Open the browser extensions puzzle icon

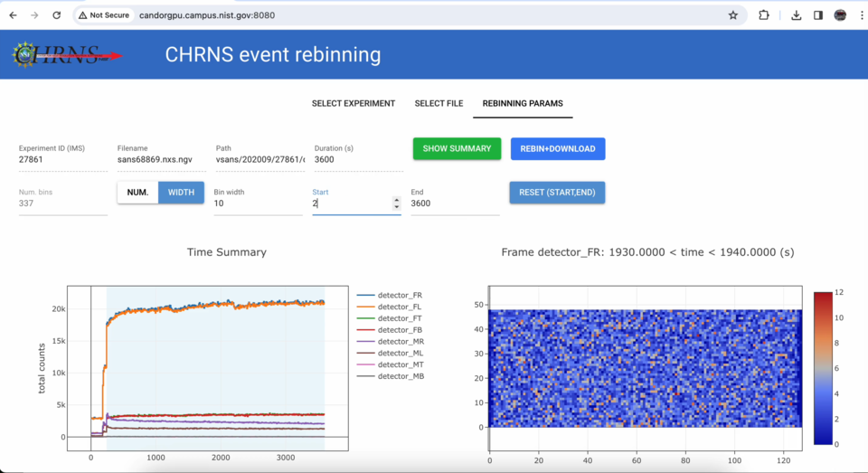point(764,15)
